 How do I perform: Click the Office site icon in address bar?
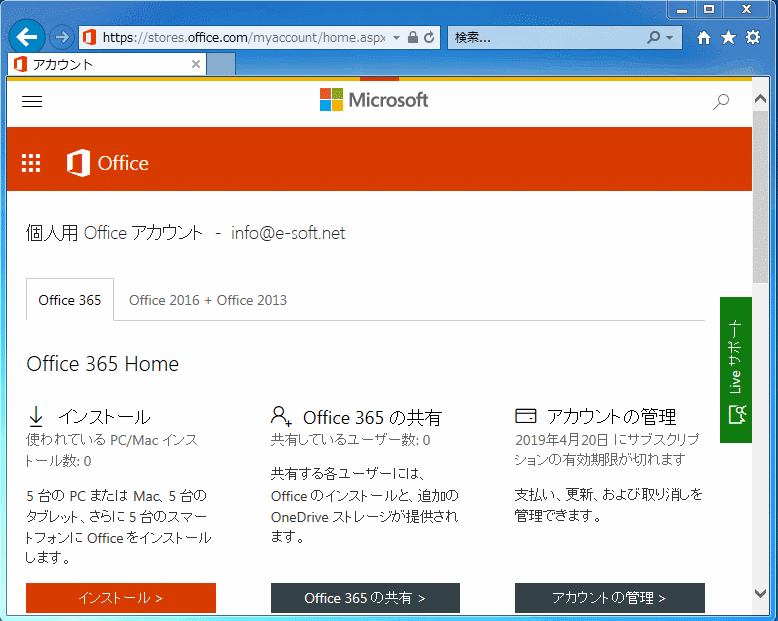pyautogui.click(x=89, y=37)
